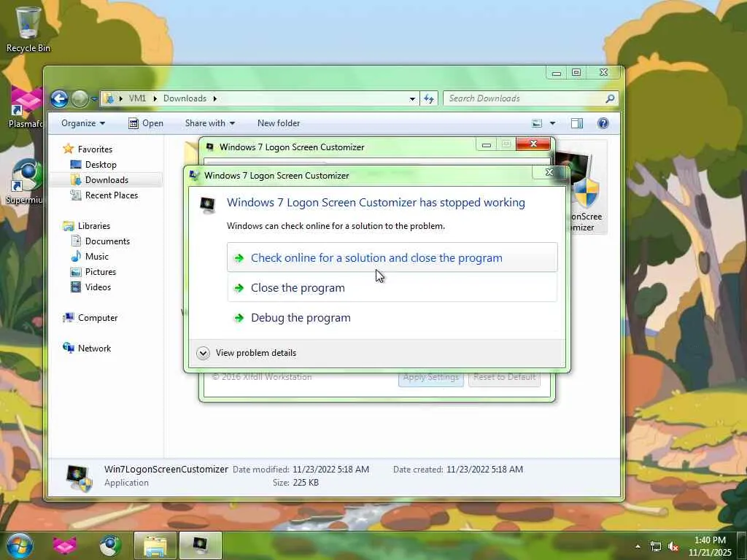747x560 pixels.
Task: Open the more view options dropdown arrow
Action: 553,123
